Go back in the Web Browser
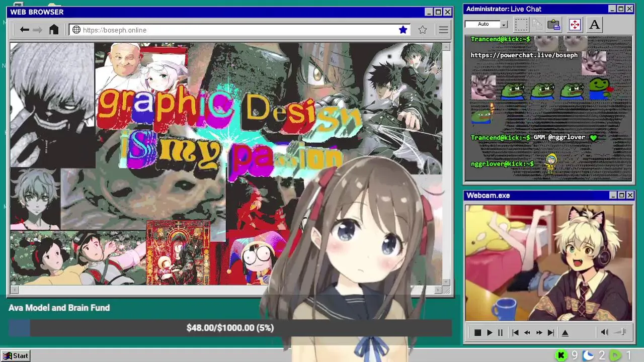Viewport: 644px width, 362px height. [24, 30]
